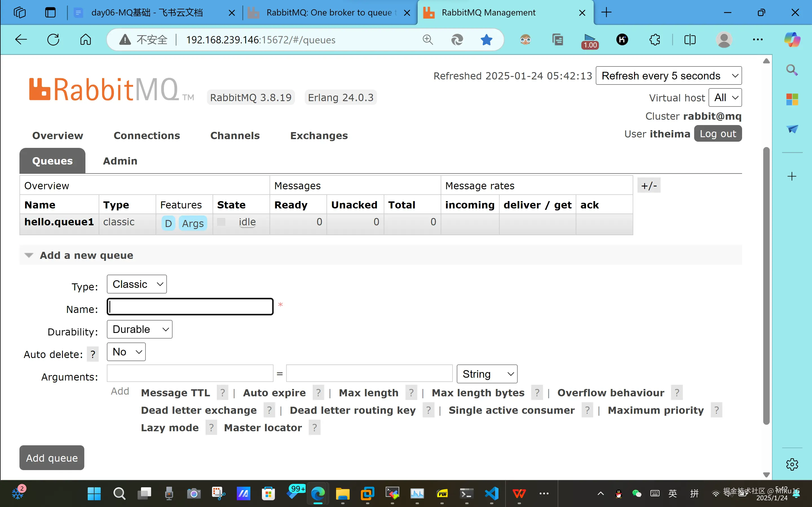Toggle table columns with +/- button
Image resolution: width=812 pixels, height=507 pixels.
tap(648, 185)
